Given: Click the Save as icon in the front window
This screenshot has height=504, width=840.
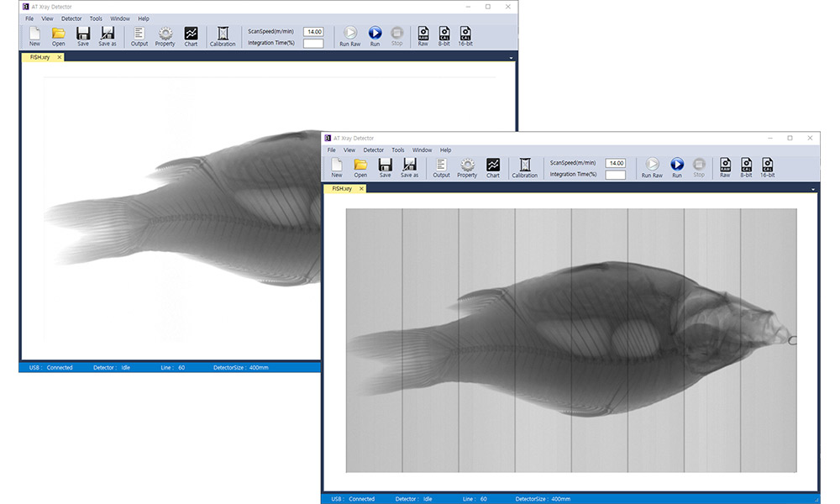Looking at the screenshot, I should coord(409,165).
